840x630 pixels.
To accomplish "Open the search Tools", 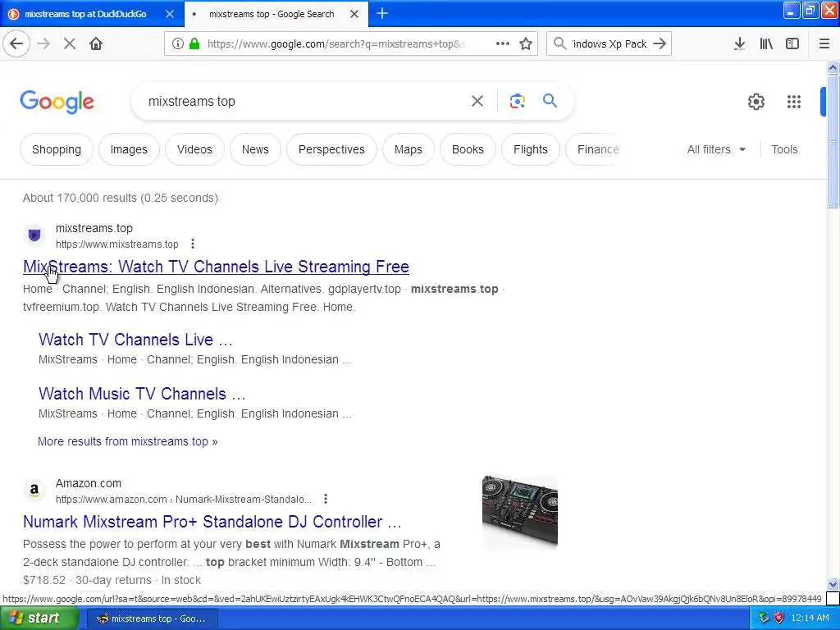I will (783, 149).
